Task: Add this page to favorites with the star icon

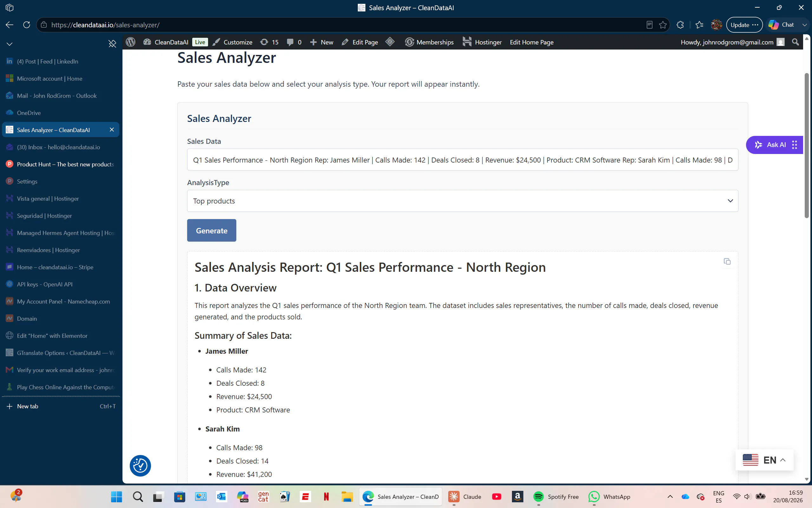Action: pos(663,25)
